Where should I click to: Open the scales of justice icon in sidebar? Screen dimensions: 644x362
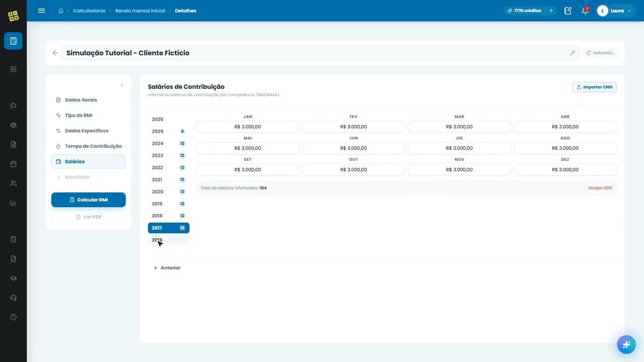14,125
